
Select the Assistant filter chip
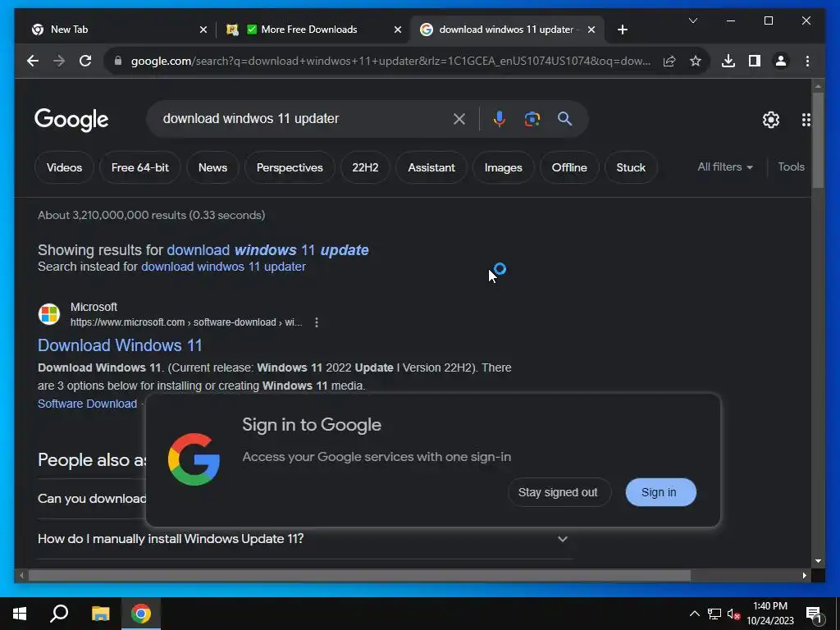point(431,167)
